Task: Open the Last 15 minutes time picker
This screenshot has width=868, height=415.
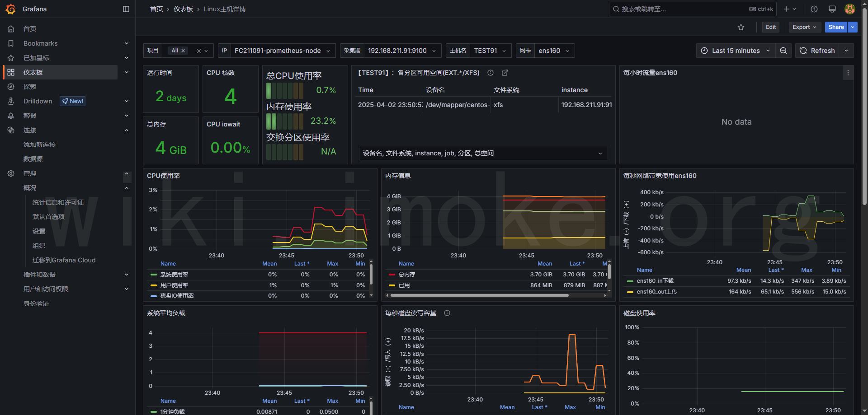Action: 736,51
